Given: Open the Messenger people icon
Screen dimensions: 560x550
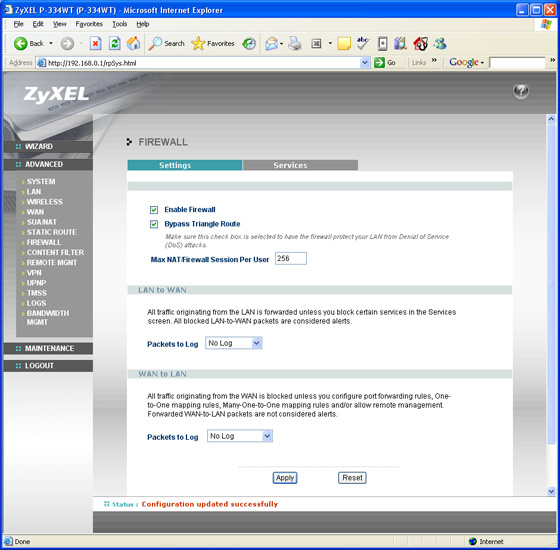Looking at the screenshot, I should pyautogui.click(x=440, y=44).
